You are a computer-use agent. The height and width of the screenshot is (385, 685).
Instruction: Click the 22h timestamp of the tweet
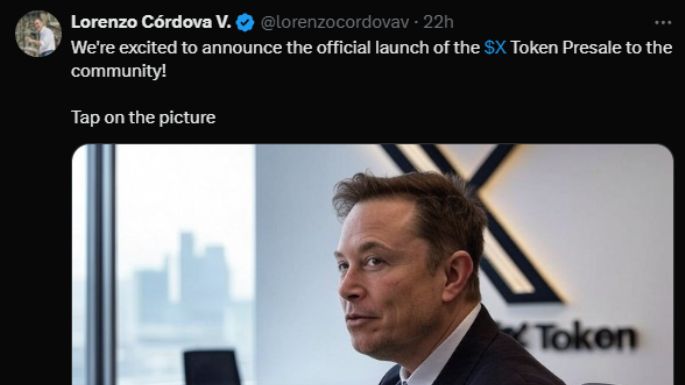(438, 22)
